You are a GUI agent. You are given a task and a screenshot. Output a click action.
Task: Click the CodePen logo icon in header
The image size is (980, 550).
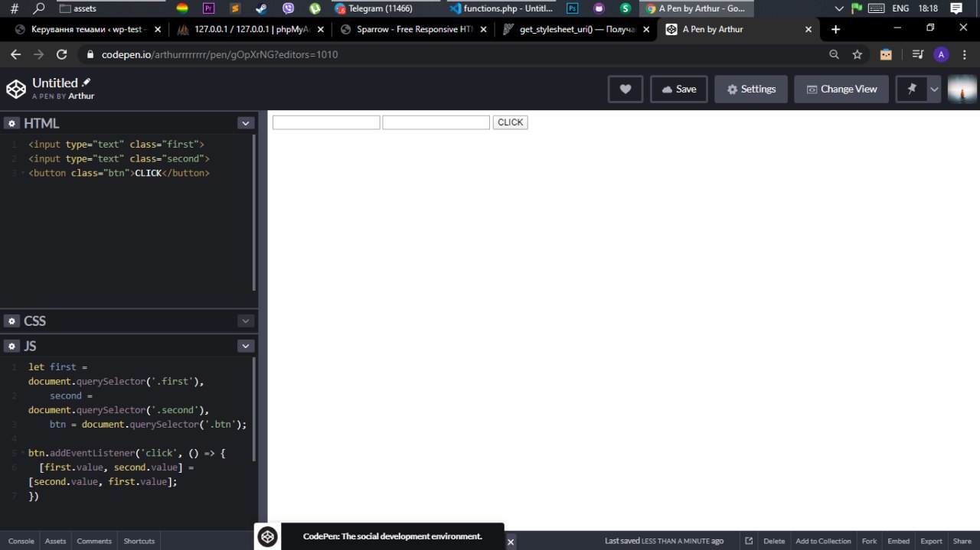(x=16, y=89)
